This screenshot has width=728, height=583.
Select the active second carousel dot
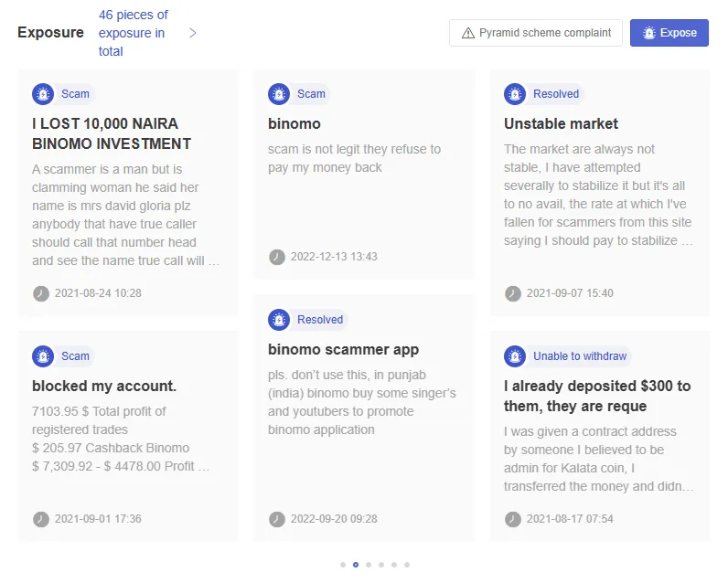coord(356,565)
